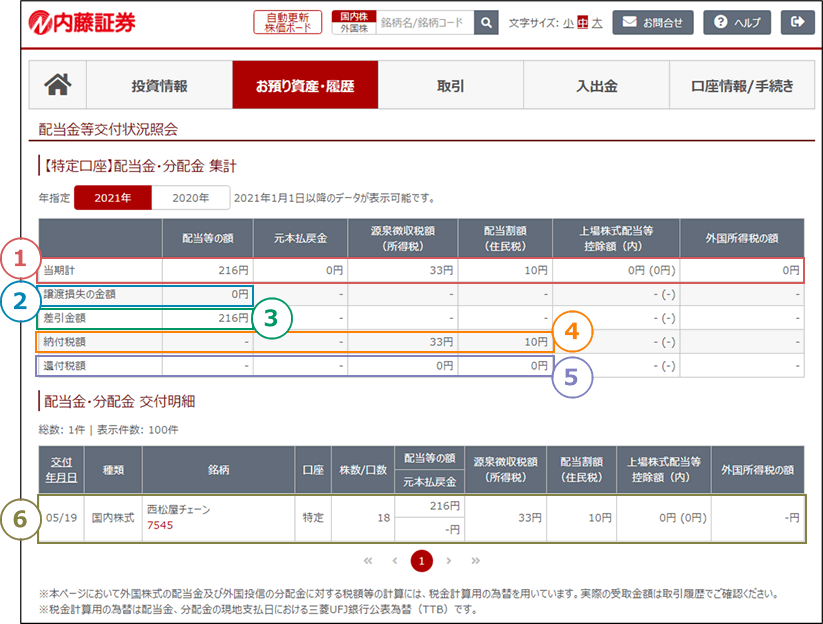The image size is (823, 624).
Task: Switch year to 2020年
Action: [191, 197]
